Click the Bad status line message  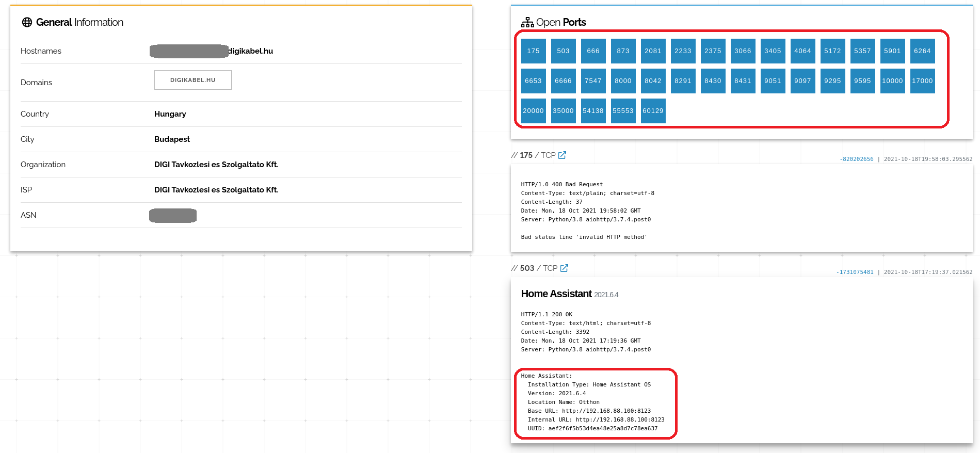coord(584,237)
